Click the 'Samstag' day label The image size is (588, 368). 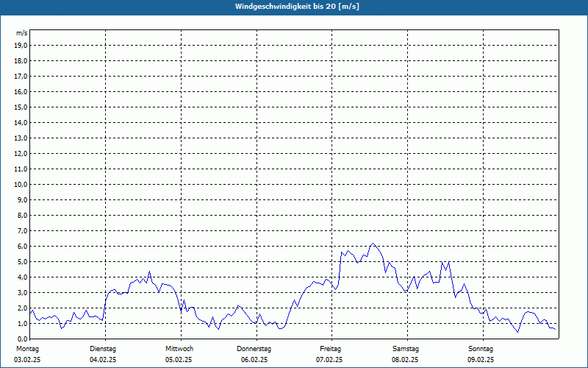406,349
